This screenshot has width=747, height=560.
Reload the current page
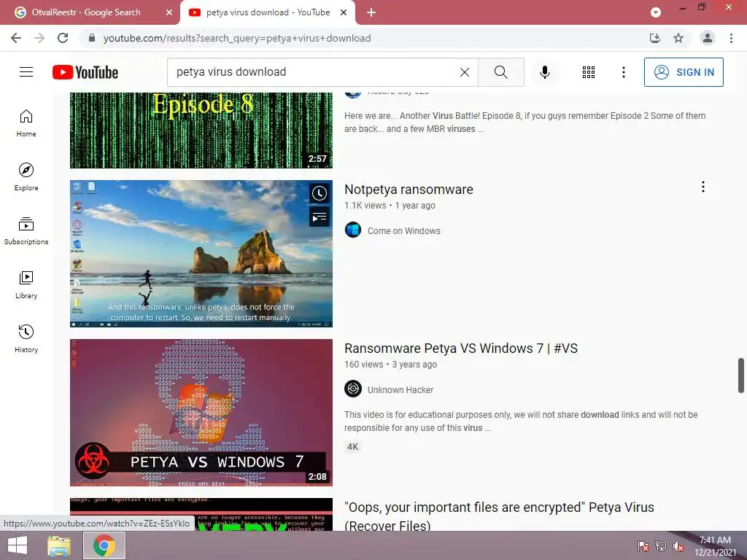[x=63, y=38]
